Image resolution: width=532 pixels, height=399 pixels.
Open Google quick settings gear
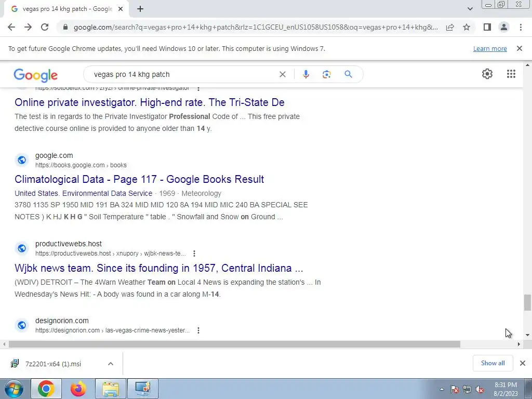487,74
